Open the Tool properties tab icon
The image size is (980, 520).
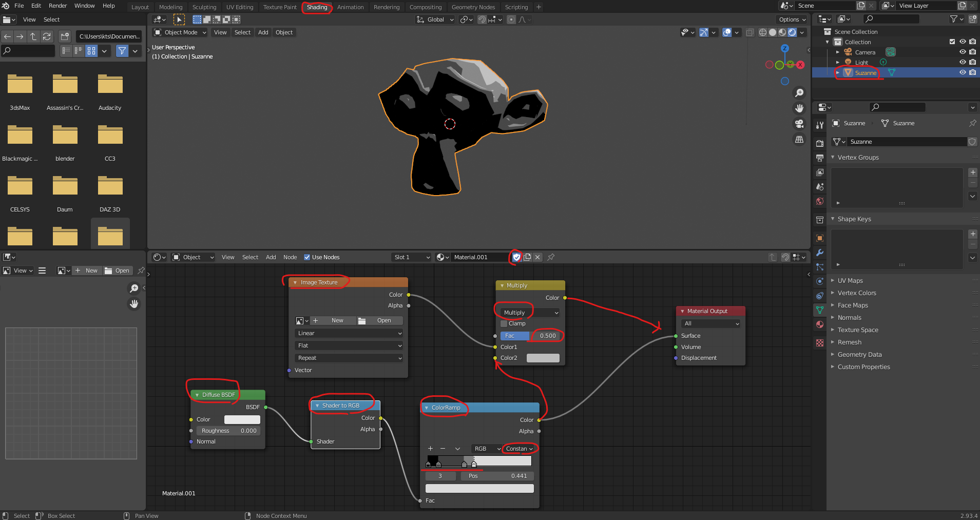(x=820, y=125)
